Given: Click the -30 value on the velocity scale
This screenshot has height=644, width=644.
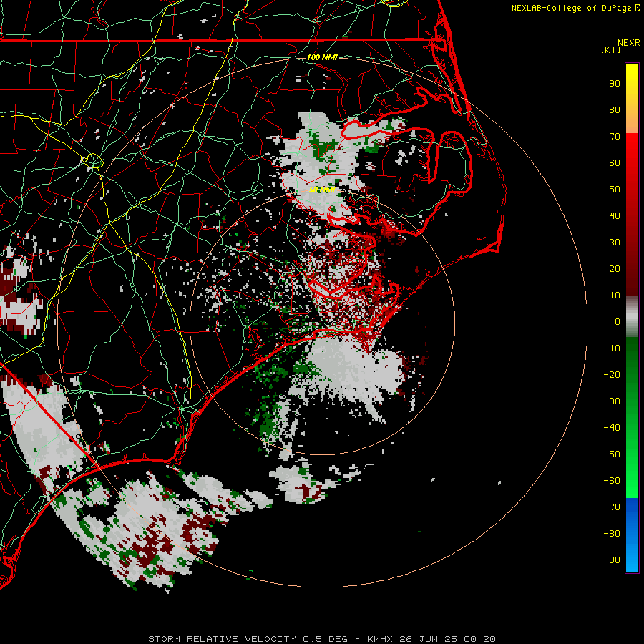Looking at the screenshot, I should click(612, 401).
